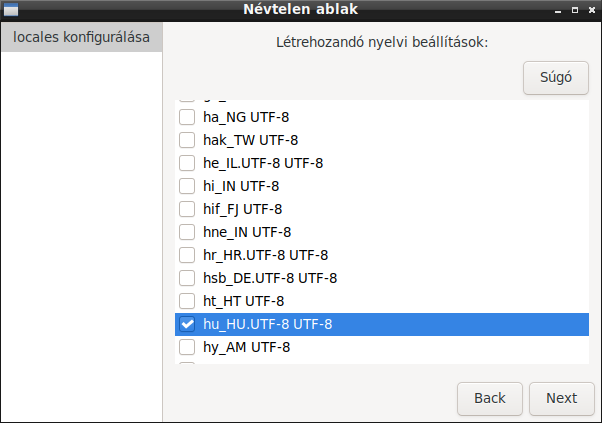Maximize the Névtelen ablak window

click(x=575, y=10)
